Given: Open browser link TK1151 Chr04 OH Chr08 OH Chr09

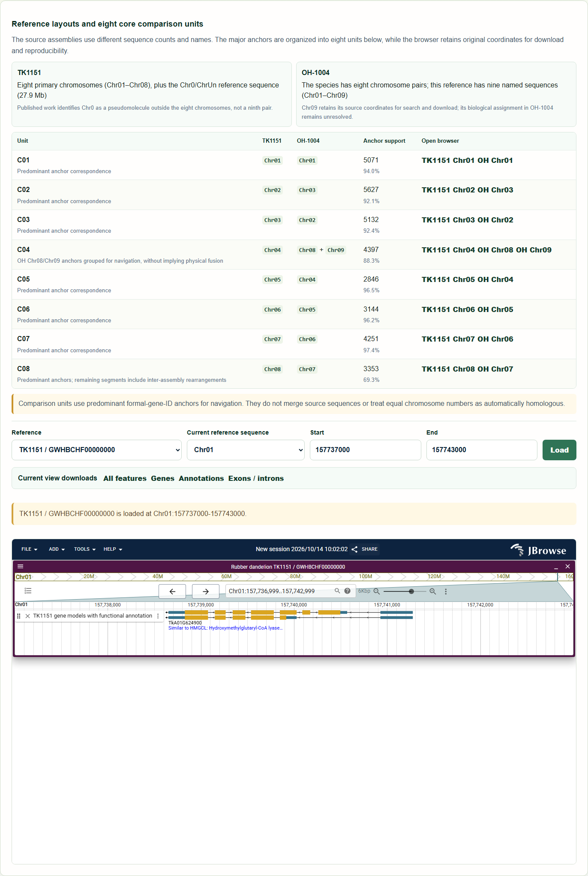Looking at the screenshot, I should pyautogui.click(x=486, y=250).
